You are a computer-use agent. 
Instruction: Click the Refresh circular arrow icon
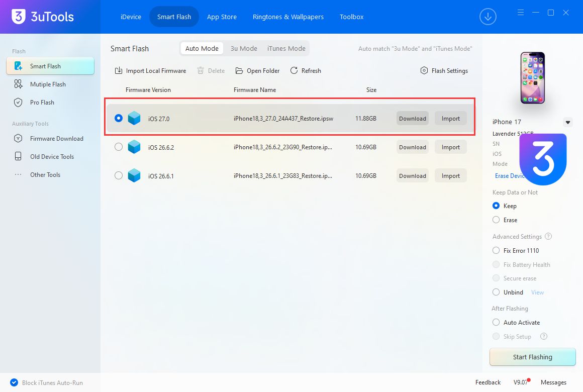[294, 70]
